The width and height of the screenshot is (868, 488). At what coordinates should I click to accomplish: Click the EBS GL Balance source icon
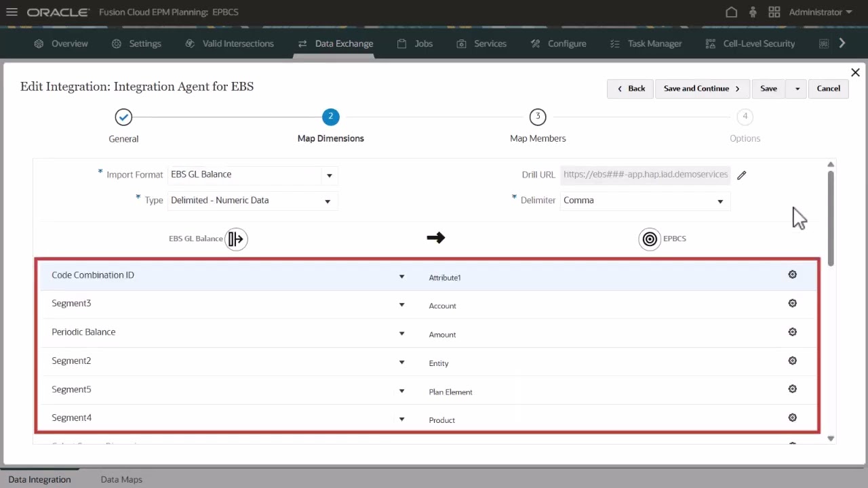point(236,239)
